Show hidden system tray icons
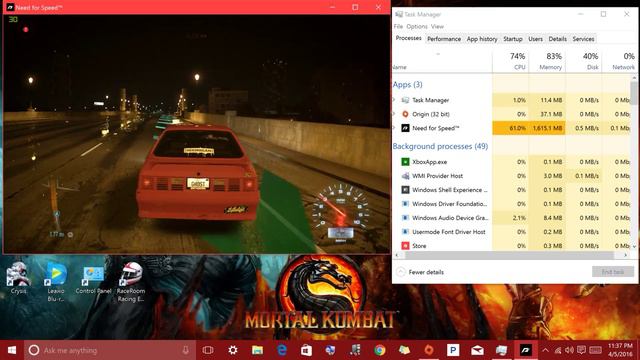The height and width of the screenshot is (360, 640). pos(545,350)
